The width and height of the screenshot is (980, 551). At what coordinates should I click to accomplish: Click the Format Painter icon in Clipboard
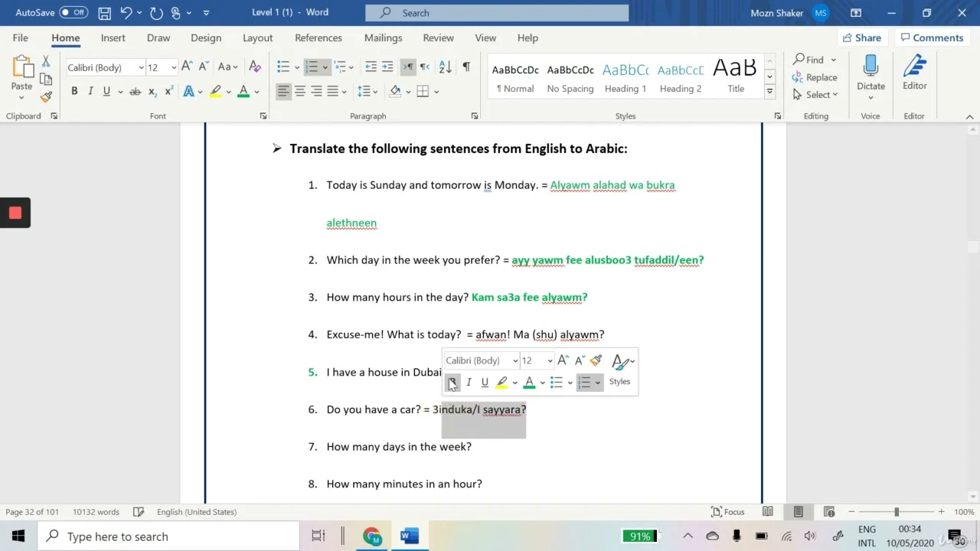[46, 97]
